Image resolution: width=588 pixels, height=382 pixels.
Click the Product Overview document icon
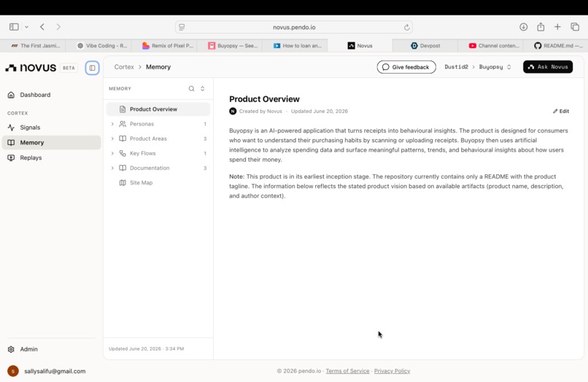click(123, 109)
